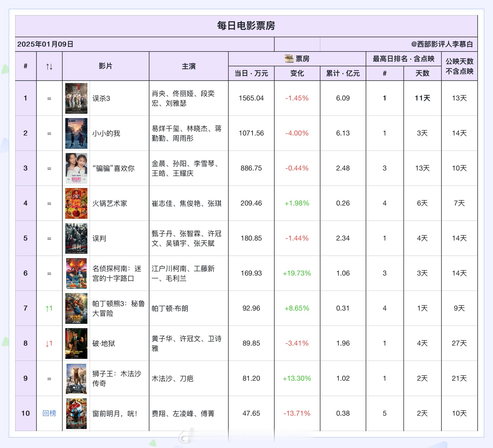Image resolution: width=493 pixels, height=448 pixels.
Task: Click the 最高日排名·含点映 header
Action: pyautogui.click(x=403, y=59)
